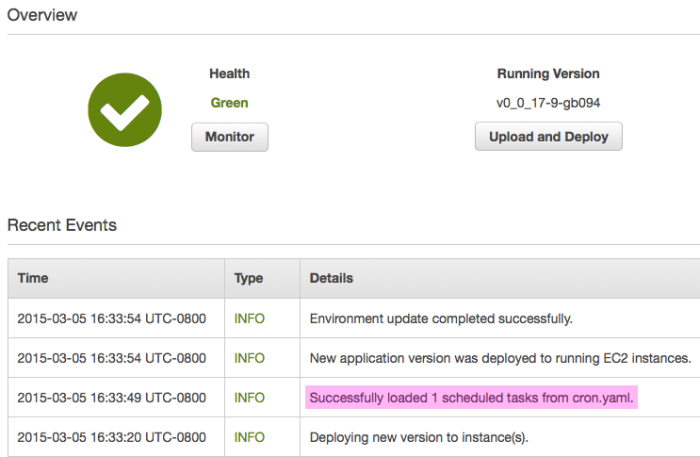Image resolution: width=700 pixels, height=457 pixels.
Task: Click the Overview section heading
Action: click(x=42, y=15)
